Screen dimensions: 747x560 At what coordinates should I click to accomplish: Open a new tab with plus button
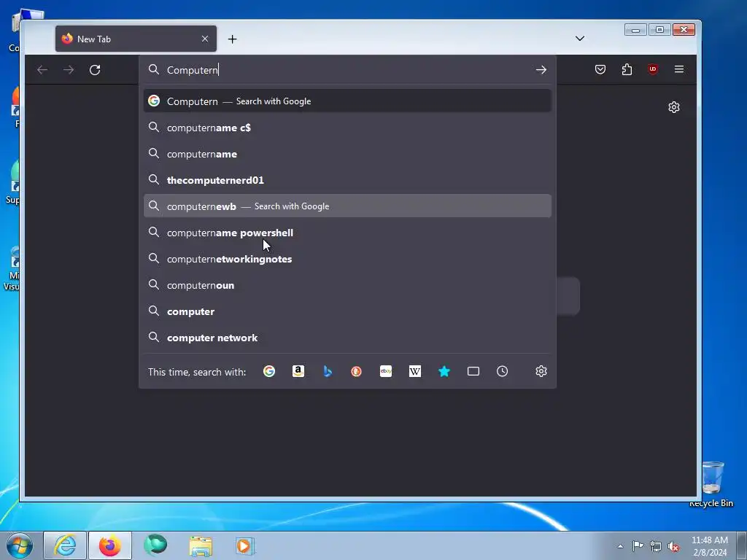232,39
